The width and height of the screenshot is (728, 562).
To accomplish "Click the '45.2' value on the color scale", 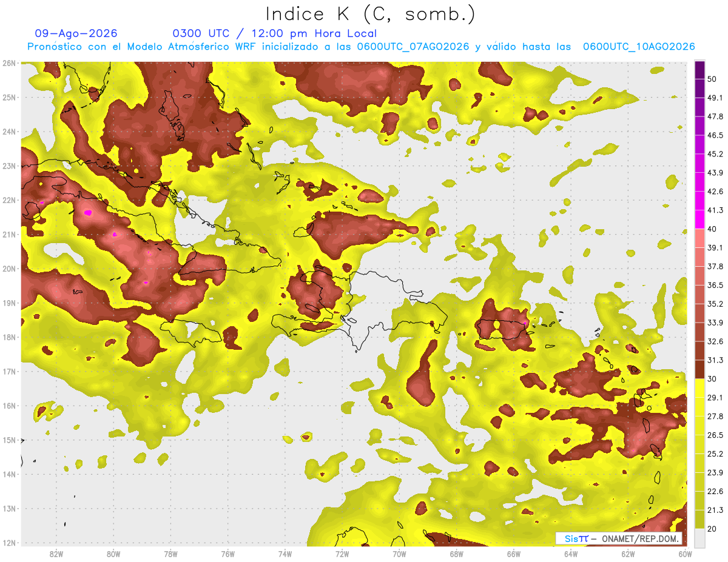I will point(715,154).
